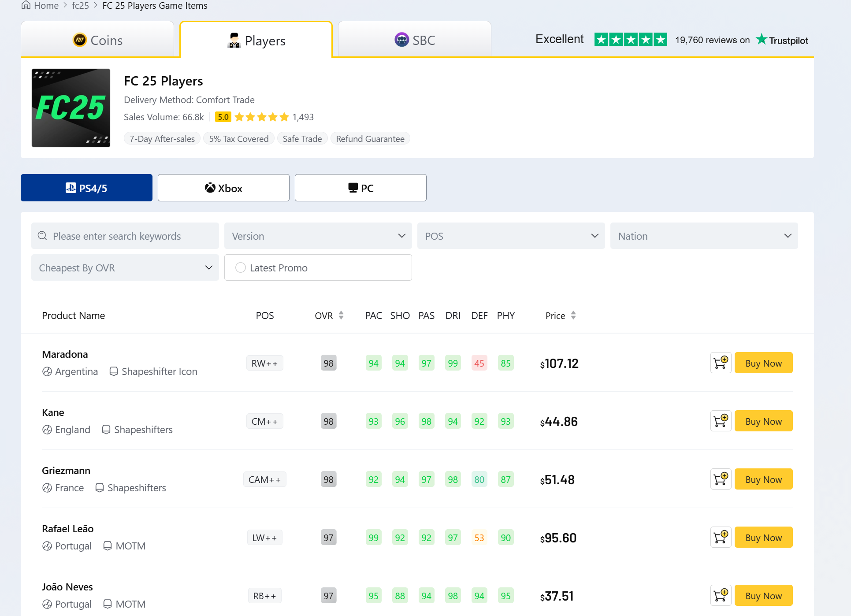Viewport: 851px width, 616px height.
Task: Switch to the Coins tab
Action: 97,40
